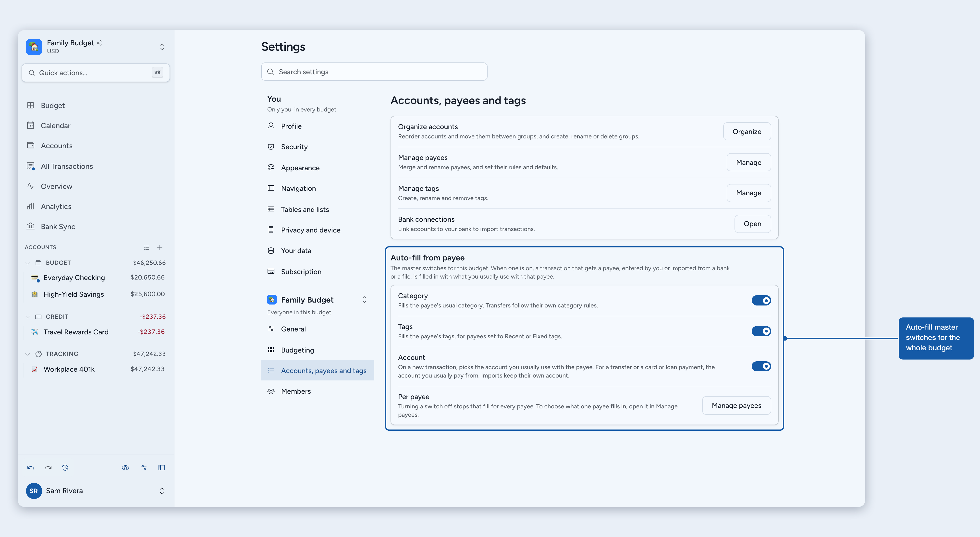Collapse the BUDGET account group

[27, 263]
